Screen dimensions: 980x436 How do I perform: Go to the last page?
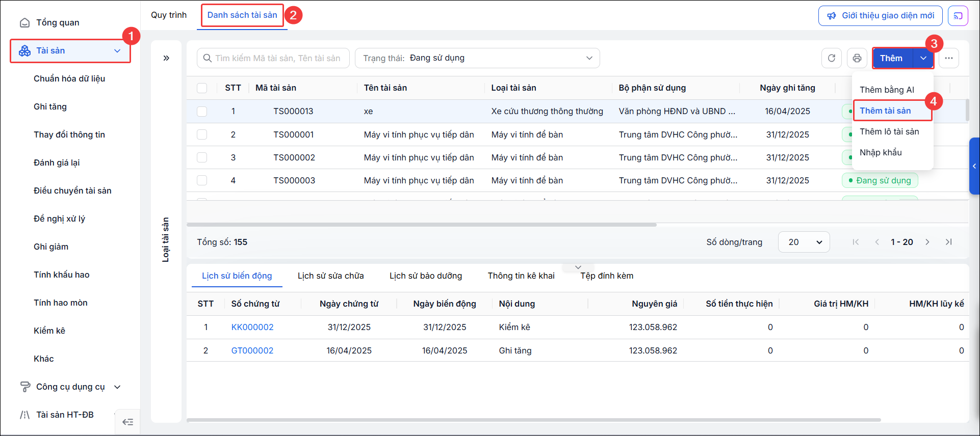pos(949,242)
